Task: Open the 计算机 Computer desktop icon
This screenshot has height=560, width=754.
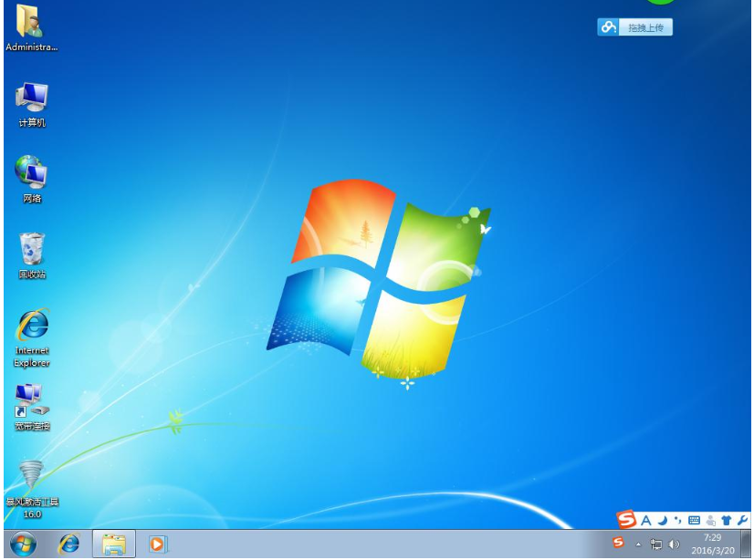Action: tap(30, 98)
